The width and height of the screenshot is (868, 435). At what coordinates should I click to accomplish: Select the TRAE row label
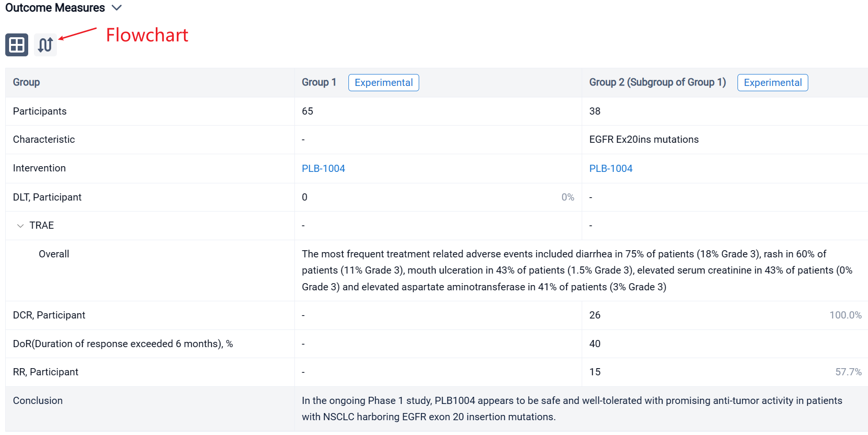point(42,225)
